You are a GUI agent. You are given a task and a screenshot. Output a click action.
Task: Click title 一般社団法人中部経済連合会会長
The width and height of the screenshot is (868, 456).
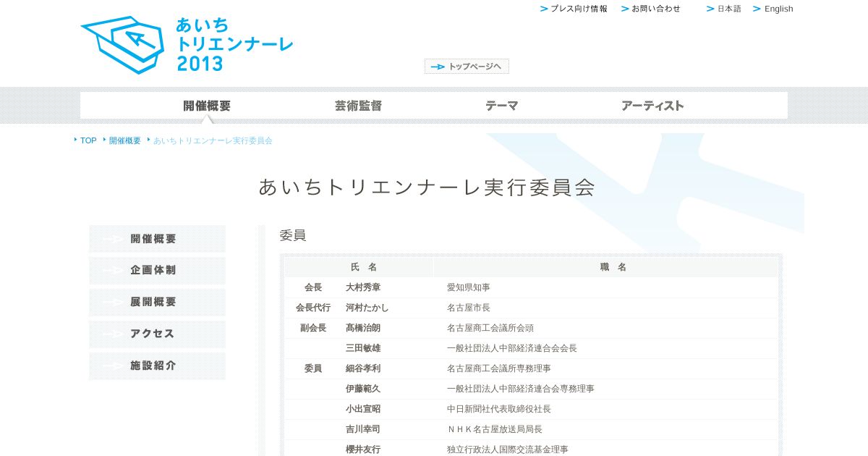[512, 348]
